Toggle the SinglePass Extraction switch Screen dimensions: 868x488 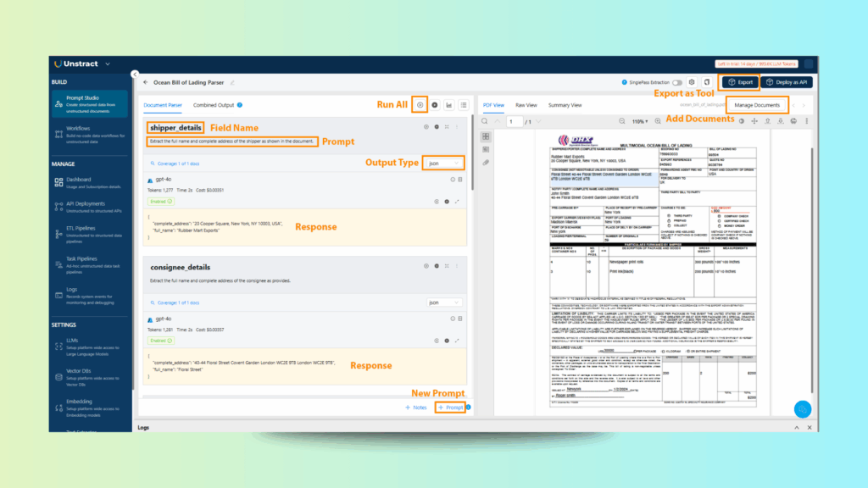pos(677,82)
